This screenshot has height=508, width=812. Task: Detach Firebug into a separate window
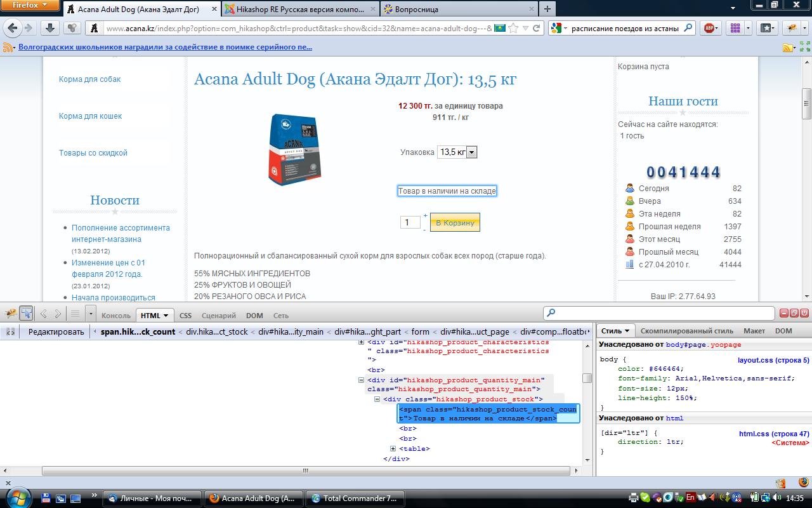794,313
